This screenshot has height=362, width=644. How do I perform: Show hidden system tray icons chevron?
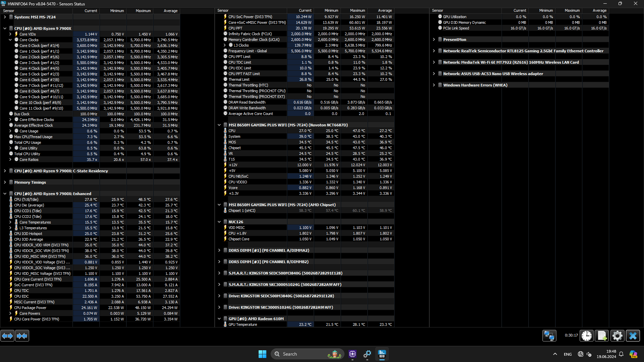click(555, 354)
